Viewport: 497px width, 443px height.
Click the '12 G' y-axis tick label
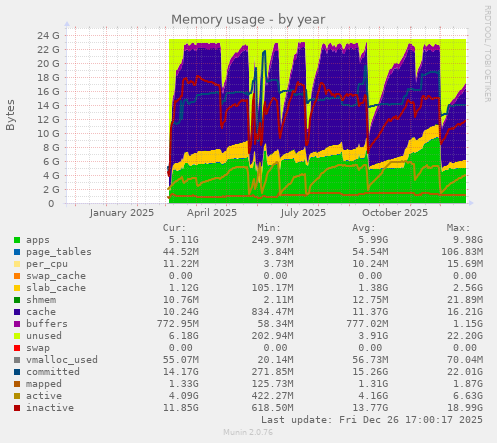[x=49, y=120]
